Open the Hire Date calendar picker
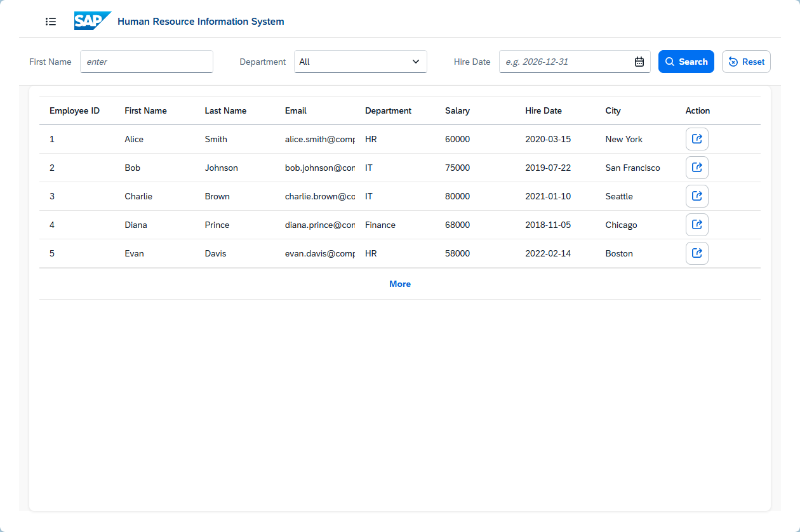Viewport: 800px width, 532px height. click(x=639, y=62)
